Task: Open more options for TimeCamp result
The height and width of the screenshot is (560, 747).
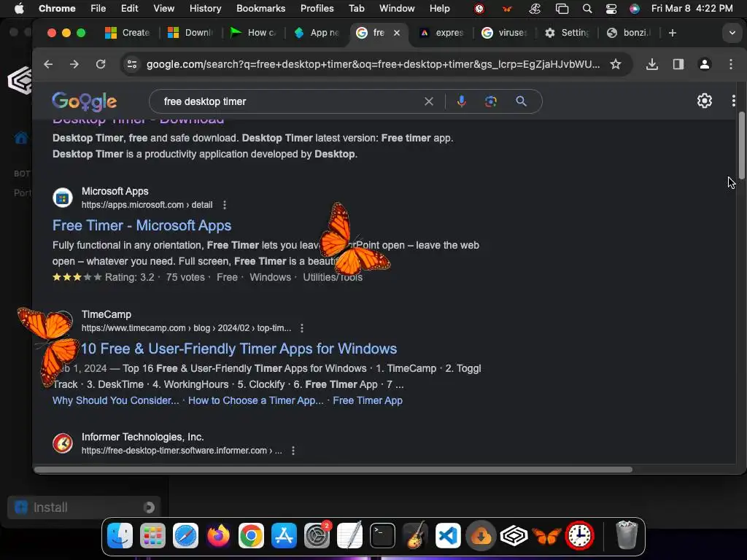Action: pos(301,328)
